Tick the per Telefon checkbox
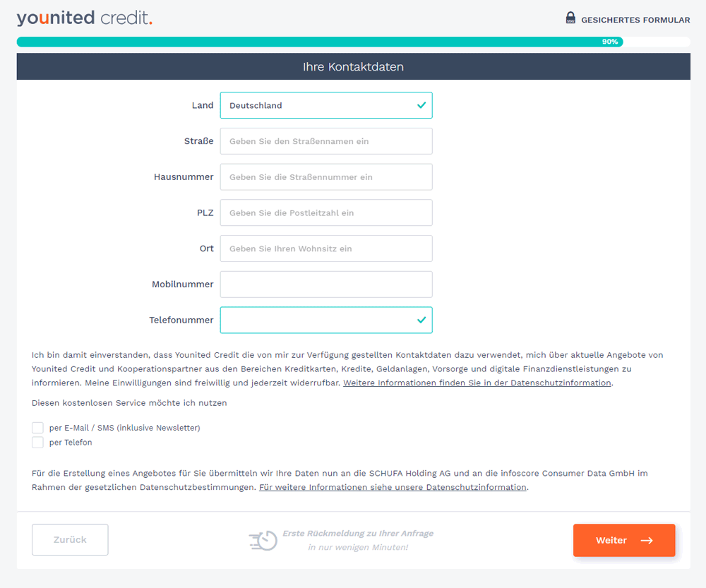This screenshot has height=588, width=706. [x=37, y=443]
